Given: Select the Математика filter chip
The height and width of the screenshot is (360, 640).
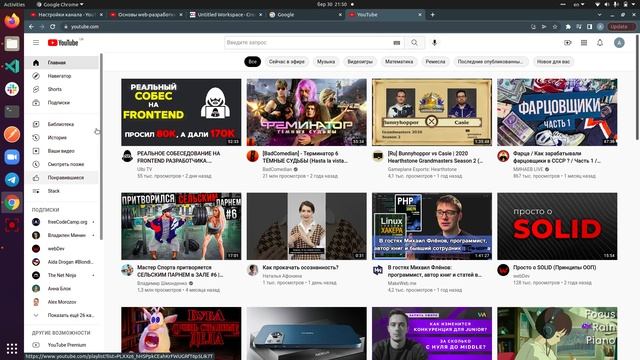Looking at the screenshot, I should 399,62.
